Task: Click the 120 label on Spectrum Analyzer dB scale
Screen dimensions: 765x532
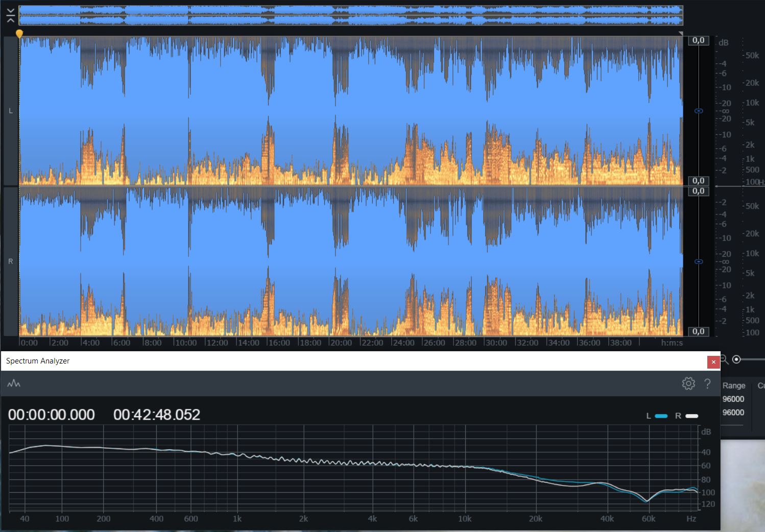Action: [x=708, y=504]
